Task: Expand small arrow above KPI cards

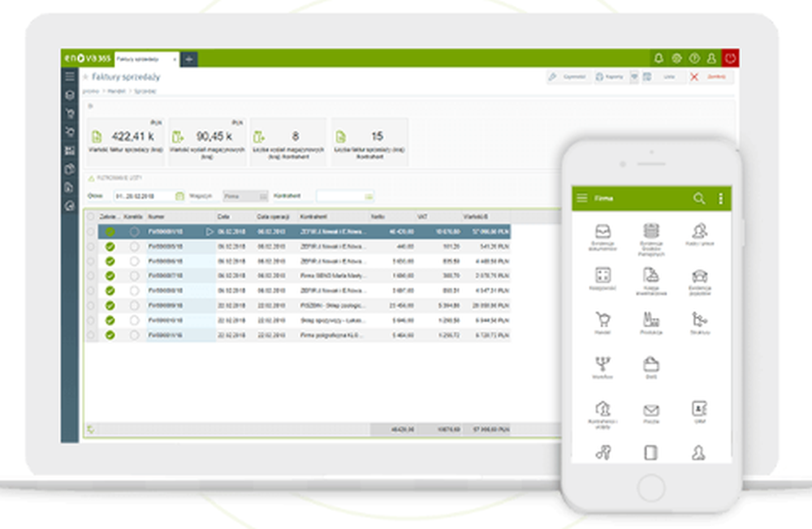Action: tap(90, 106)
